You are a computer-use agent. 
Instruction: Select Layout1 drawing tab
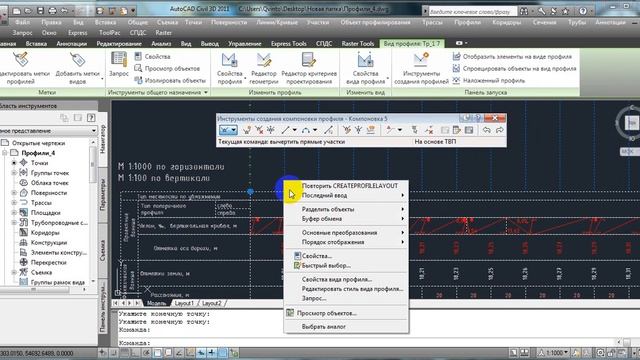tap(184, 303)
